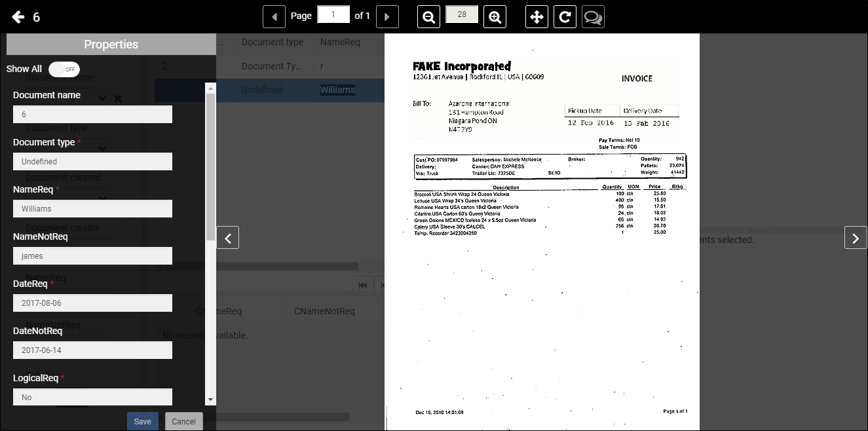Image resolution: width=868 pixels, height=431 pixels.
Task: Zoom out with the minus magnifier
Action: coord(428,17)
